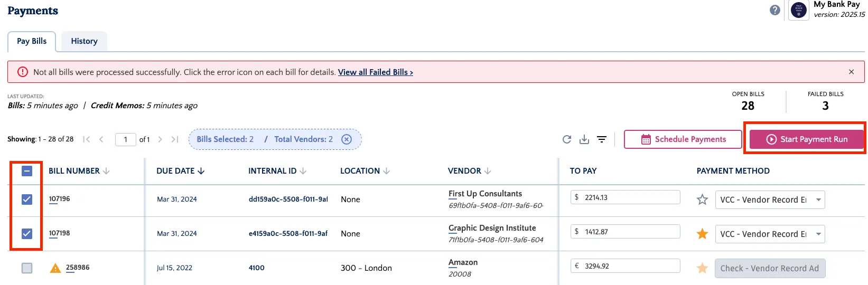Dismiss the failed bills error banner
Viewport: 868px width, 285px height.
851,72
